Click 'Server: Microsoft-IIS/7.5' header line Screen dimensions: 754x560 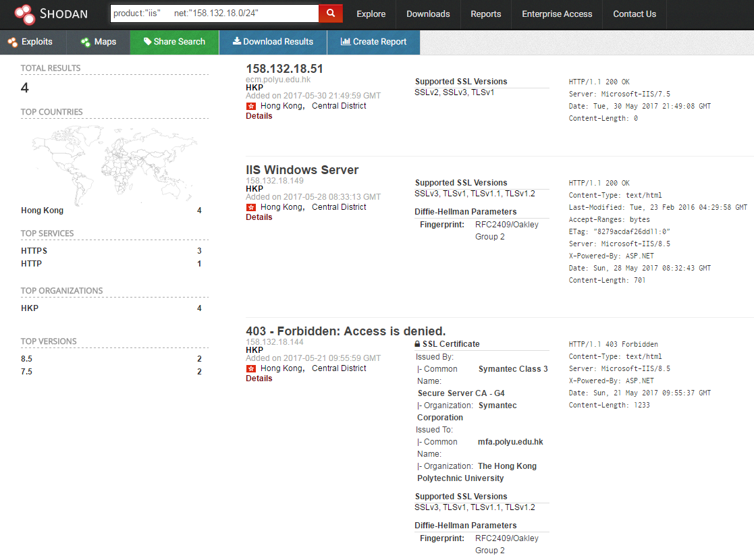pos(620,94)
